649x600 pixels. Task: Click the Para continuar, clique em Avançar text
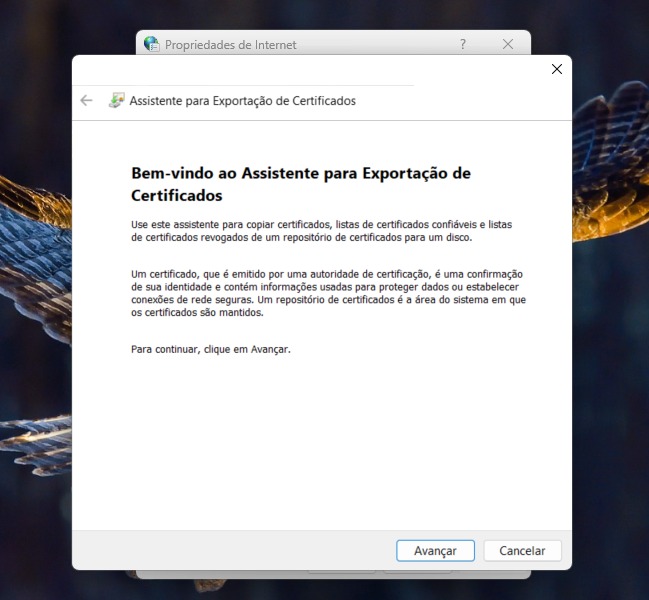[211, 350]
